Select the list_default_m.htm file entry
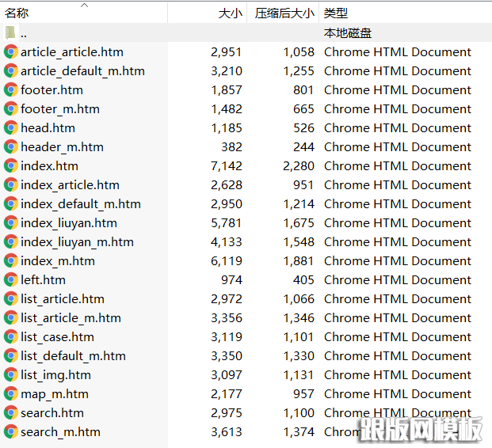 click(x=73, y=356)
